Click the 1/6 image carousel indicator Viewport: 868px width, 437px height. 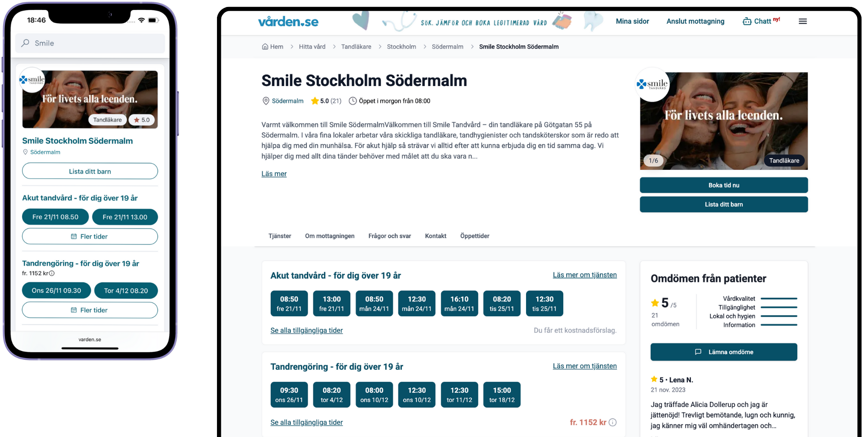(x=653, y=160)
